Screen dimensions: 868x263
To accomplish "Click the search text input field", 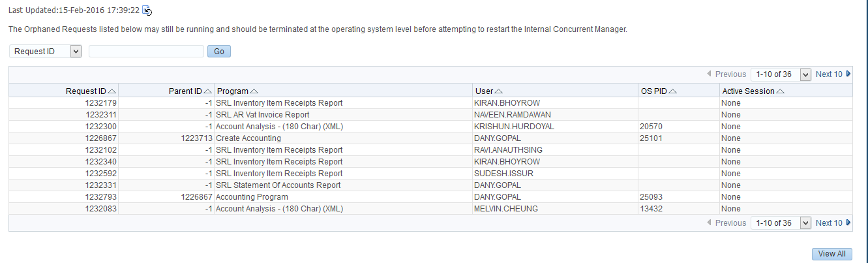I will 146,51.
